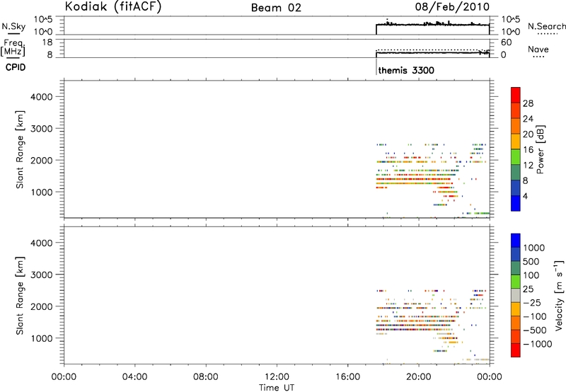Click the '08:00' time tick label
This screenshot has height=392, width=566.
pyautogui.click(x=206, y=377)
